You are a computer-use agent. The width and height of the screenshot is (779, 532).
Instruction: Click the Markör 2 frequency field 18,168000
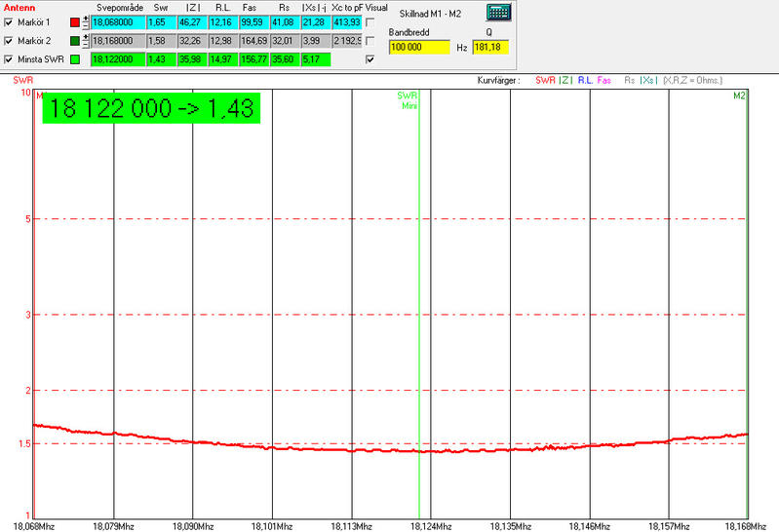(x=118, y=41)
